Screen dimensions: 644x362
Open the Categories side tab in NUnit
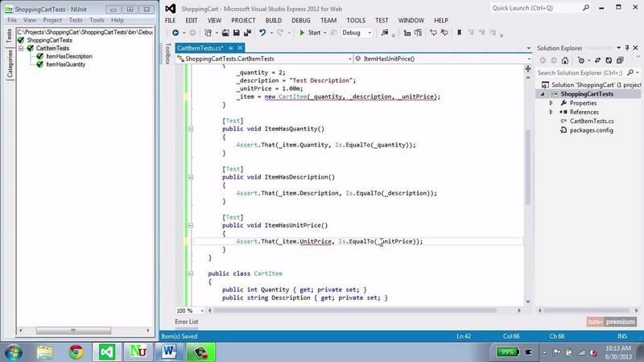point(10,64)
